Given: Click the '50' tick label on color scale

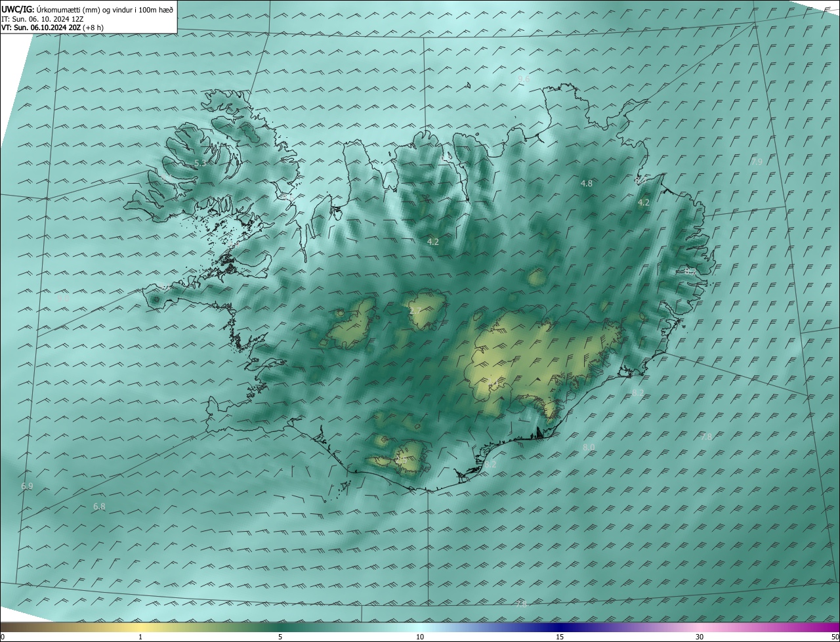Looking at the screenshot, I should click(835, 637).
